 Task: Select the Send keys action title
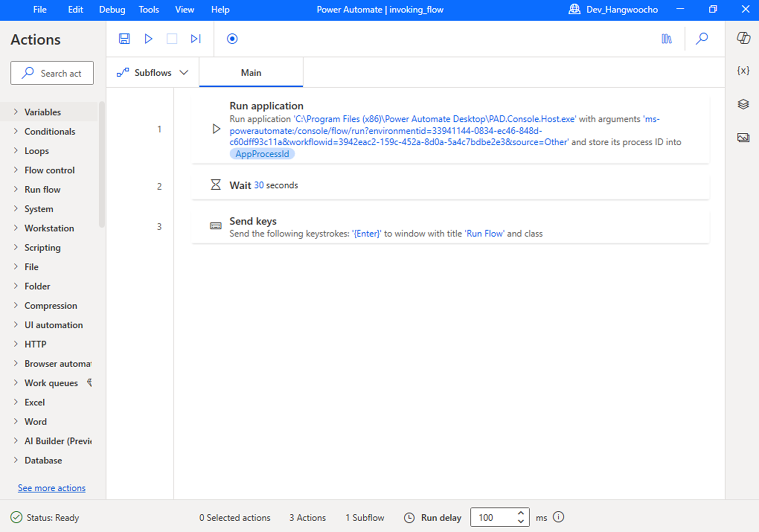(x=253, y=221)
